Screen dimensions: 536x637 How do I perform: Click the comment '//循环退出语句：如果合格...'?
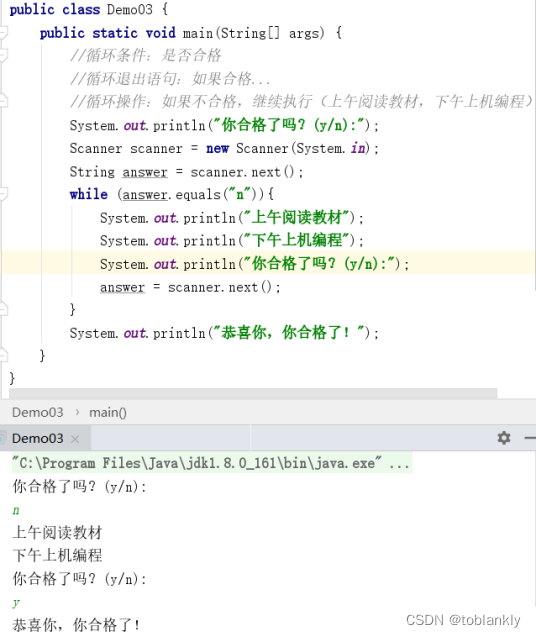click(170, 78)
